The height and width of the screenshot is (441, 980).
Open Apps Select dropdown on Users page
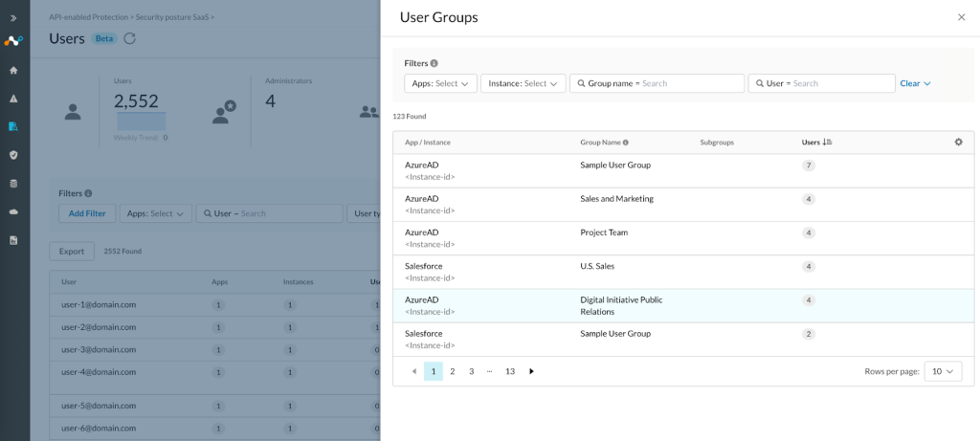(x=156, y=213)
